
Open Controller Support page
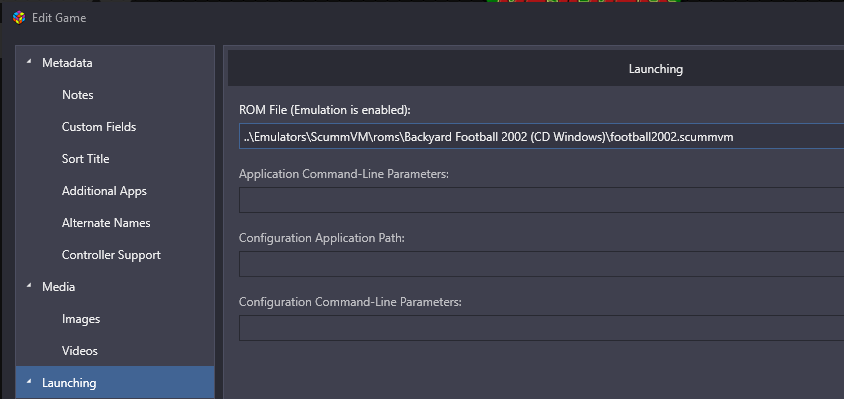[x=111, y=255]
